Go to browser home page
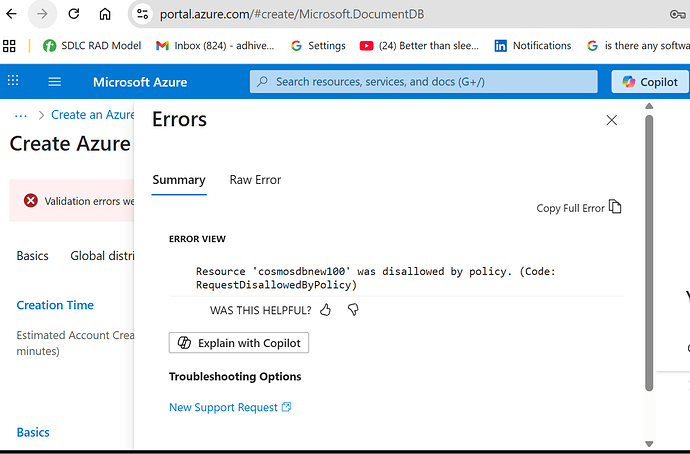This screenshot has height=454, width=690. tap(105, 14)
